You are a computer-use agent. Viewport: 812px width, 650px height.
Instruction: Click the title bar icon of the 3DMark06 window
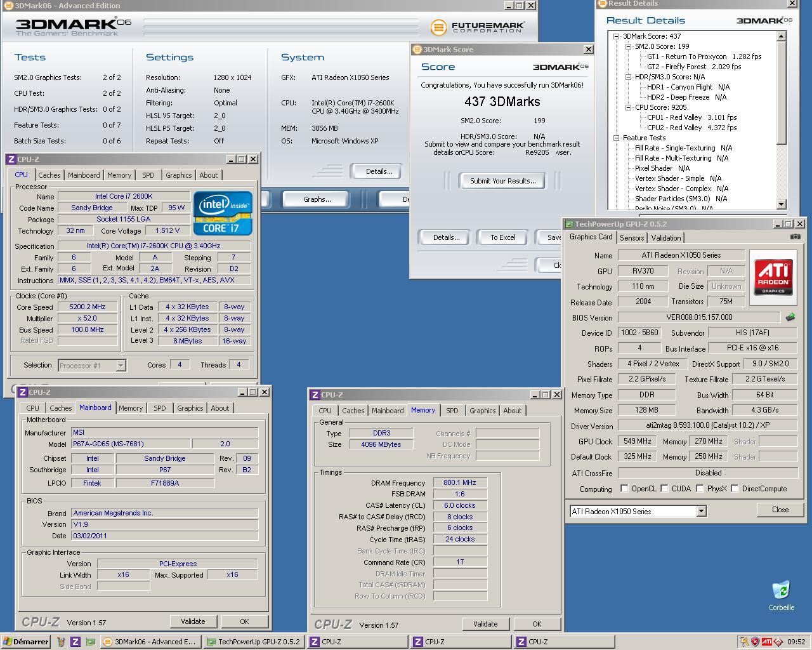click(9, 6)
